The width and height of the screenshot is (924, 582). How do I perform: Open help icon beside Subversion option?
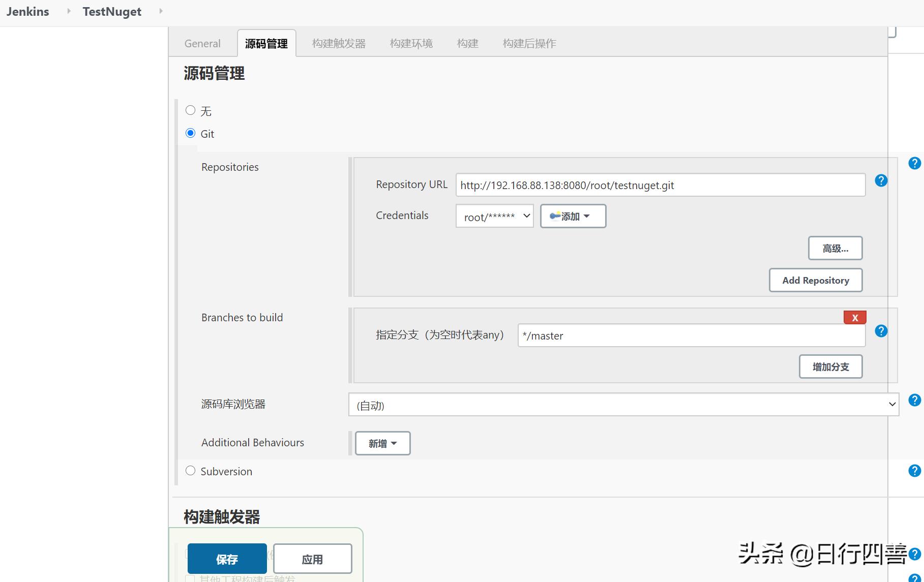pyautogui.click(x=914, y=471)
